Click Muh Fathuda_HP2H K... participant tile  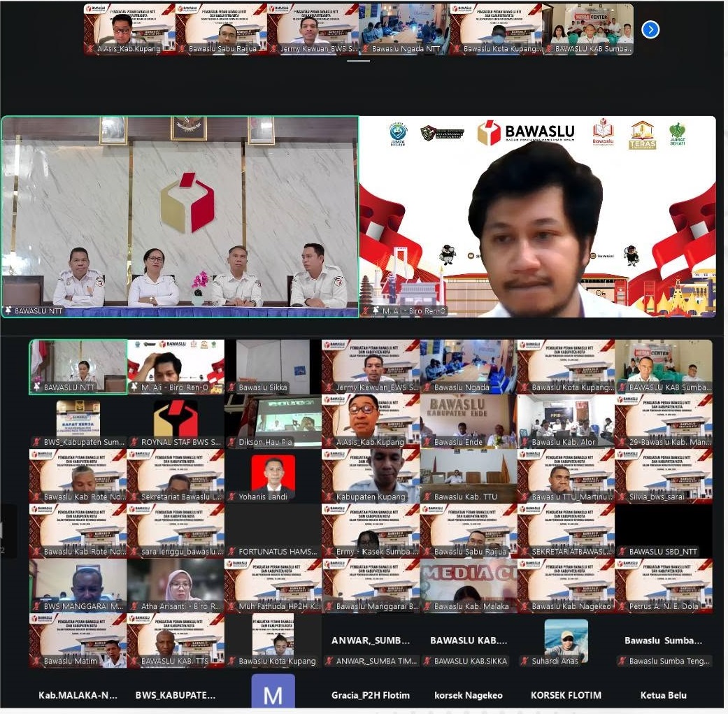273,586
